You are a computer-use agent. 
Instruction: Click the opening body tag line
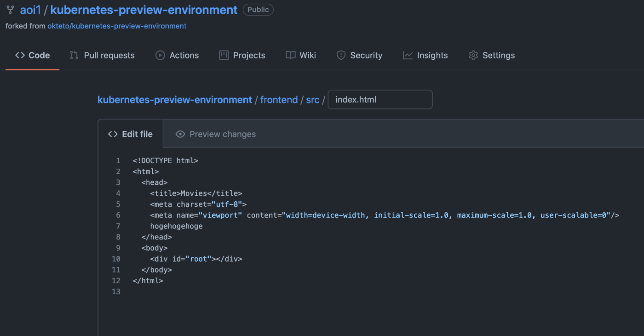[x=155, y=248]
